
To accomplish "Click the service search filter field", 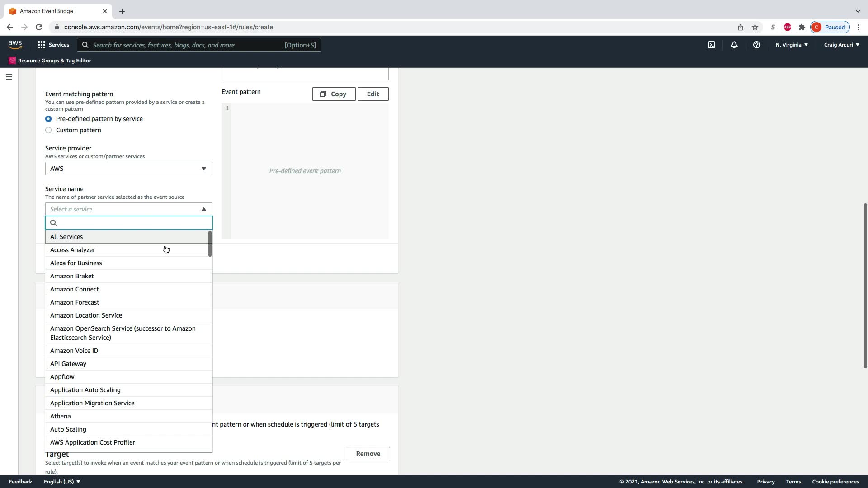I will [133, 223].
